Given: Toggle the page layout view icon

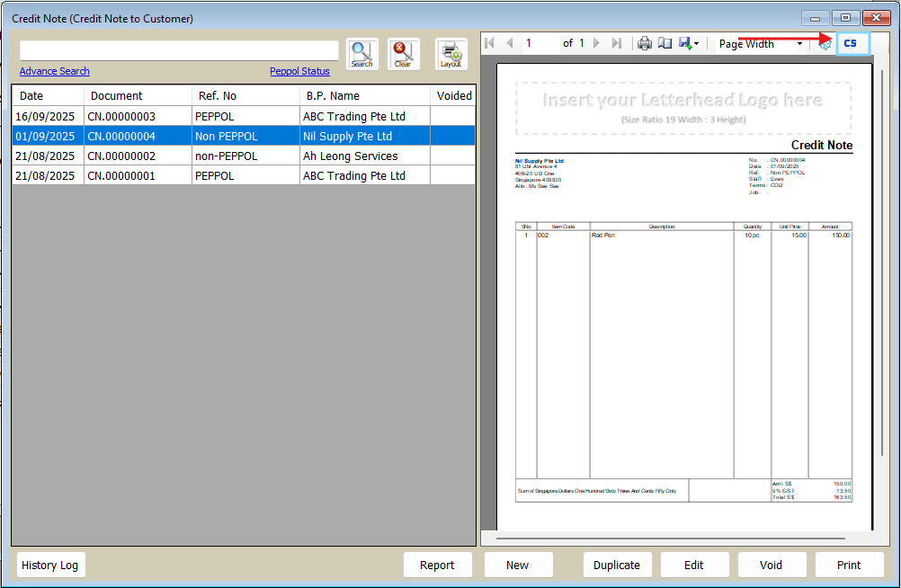Looking at the screenshot, I should (665, 43).
